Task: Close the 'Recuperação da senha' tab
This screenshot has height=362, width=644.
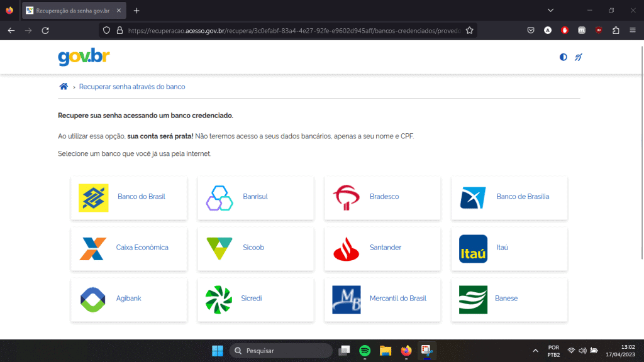Action: 119,11
